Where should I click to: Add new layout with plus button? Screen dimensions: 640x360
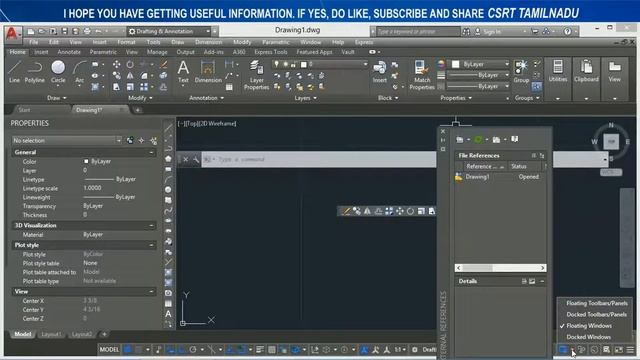[x=104, y=334]
